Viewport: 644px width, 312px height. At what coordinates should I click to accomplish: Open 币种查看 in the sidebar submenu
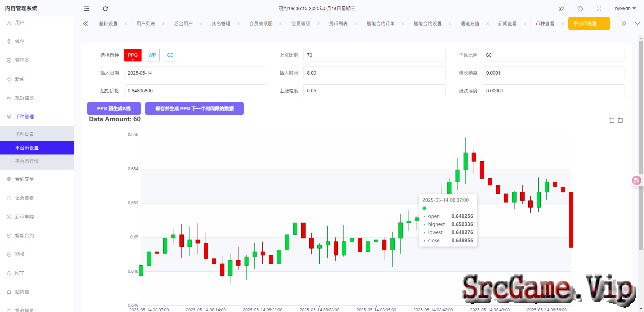(37, 134)
